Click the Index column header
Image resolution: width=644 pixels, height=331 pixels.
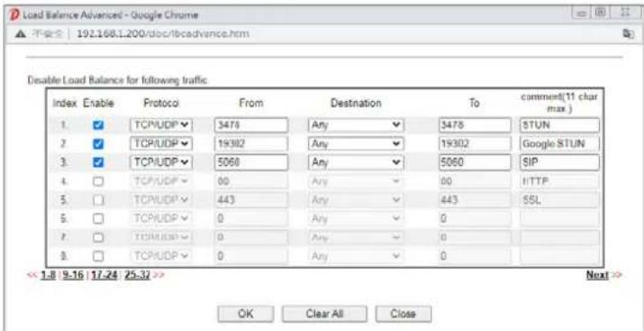click(x=65, y=104)
